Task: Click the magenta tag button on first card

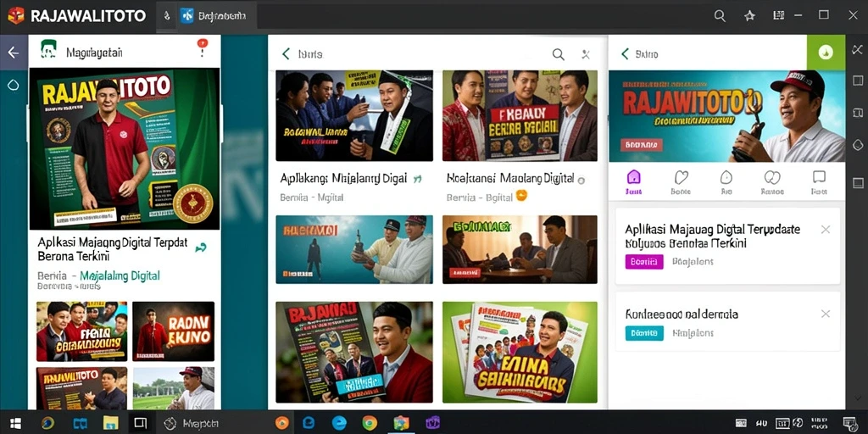Action: (644, 262)
